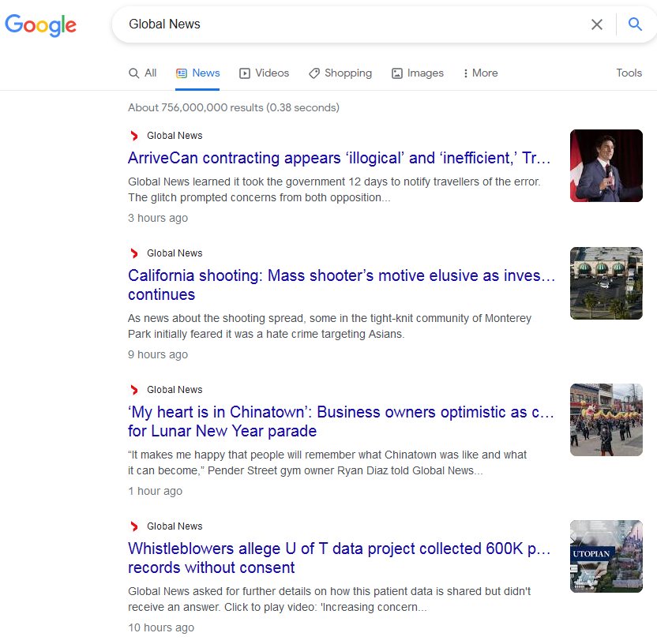Click Global News favicon above ArriveCan headline
This screenshot has height=644, width=657.
(134, 136)
